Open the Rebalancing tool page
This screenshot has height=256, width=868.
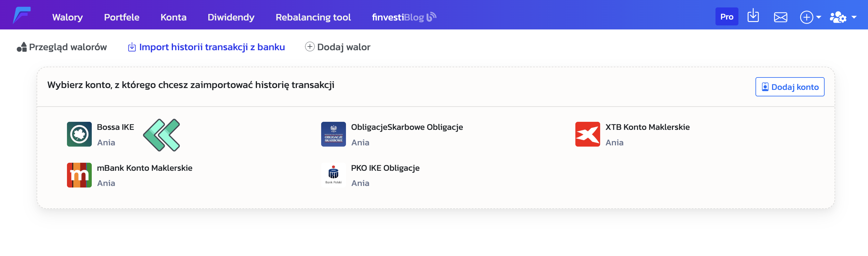(313, 17)
